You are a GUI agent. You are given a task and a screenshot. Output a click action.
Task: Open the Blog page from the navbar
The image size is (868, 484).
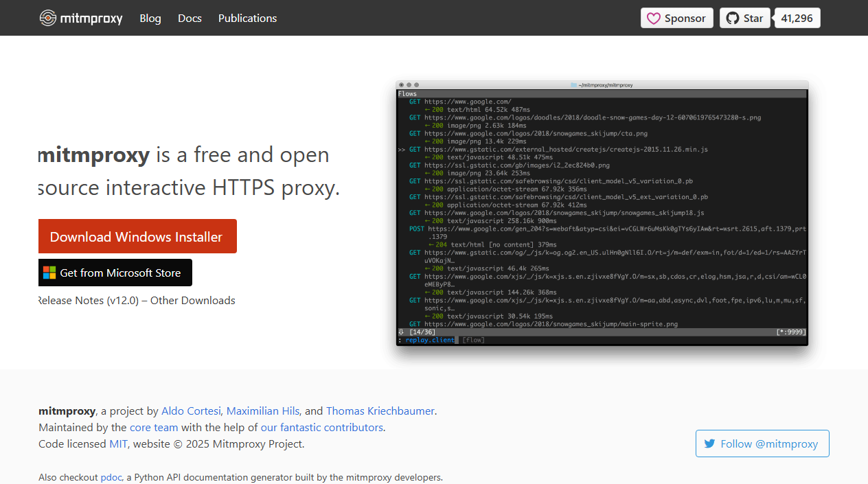[x=150, y=18]
